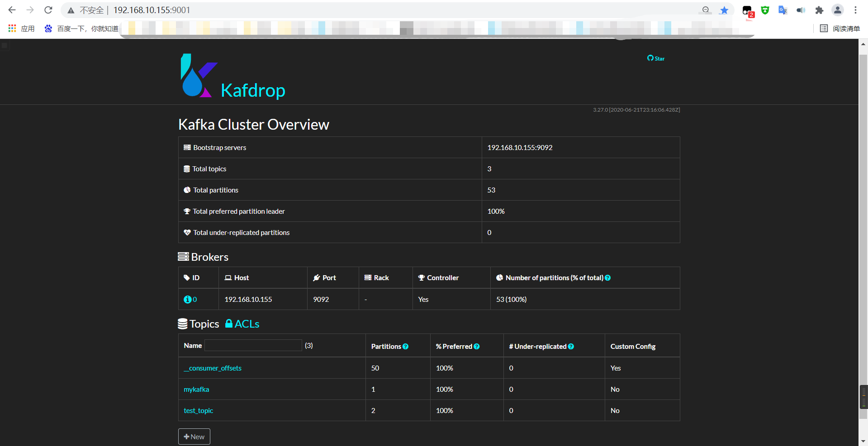Open the Chrome three-dot menu
868x446 pixels.
pyautogui.click(x=856, y=10)
